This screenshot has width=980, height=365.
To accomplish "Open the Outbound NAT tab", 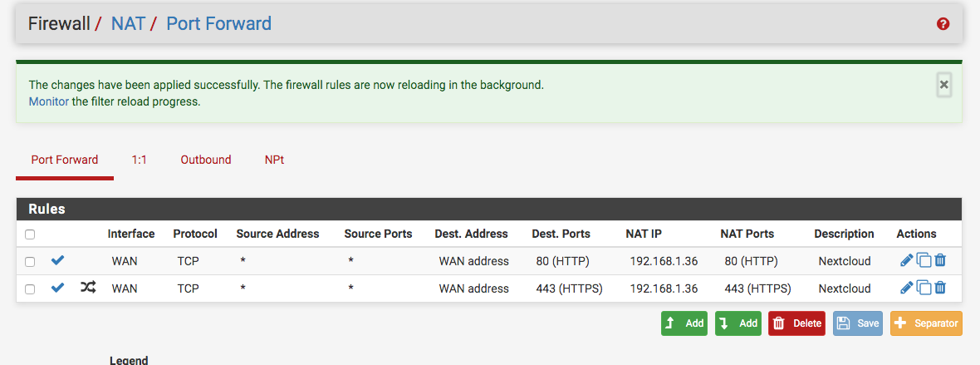I will click(206, 160).
